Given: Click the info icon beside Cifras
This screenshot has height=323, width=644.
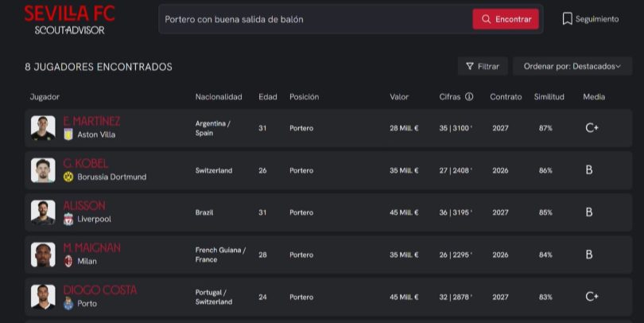Looking at the screenshot, I should [x=469, y=97].
